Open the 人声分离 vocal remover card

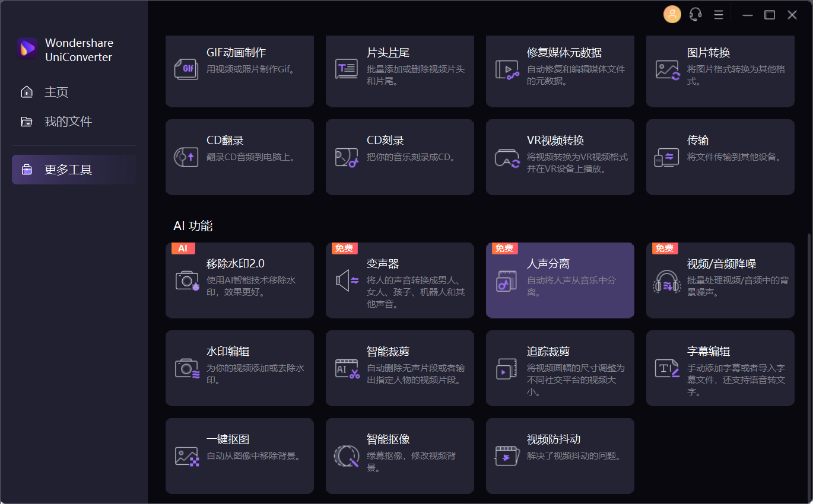click(x=560, y=280)
